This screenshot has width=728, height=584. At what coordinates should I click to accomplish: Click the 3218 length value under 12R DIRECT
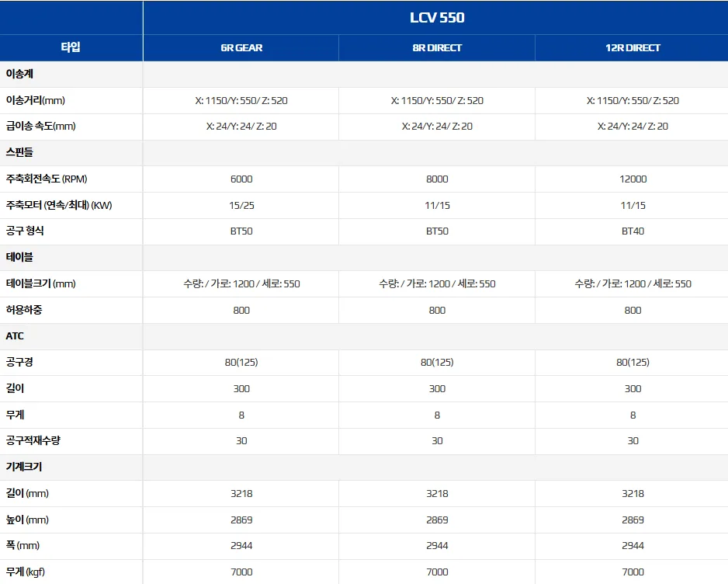coord(633,493)
